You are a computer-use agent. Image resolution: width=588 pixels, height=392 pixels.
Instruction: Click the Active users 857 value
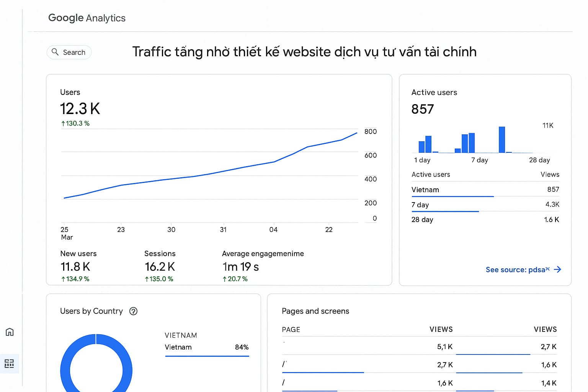click(423, 109)
